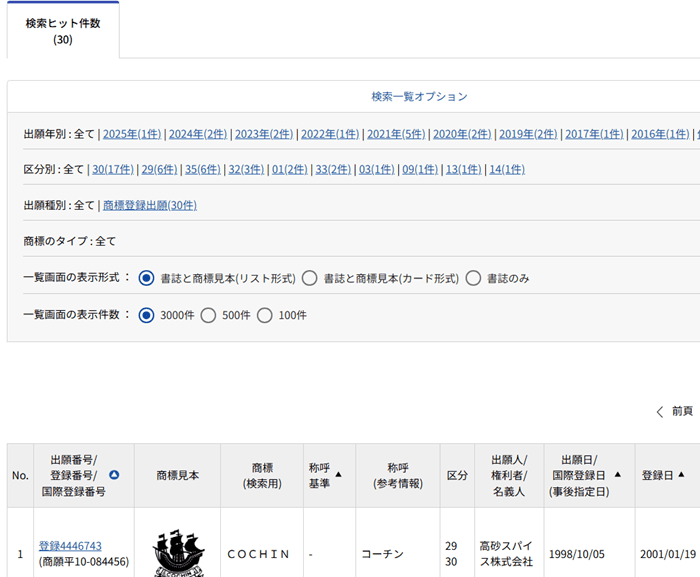Sort by 登録日 using its arrow
Screen dimensions: 700x577
tap(681, 475)
